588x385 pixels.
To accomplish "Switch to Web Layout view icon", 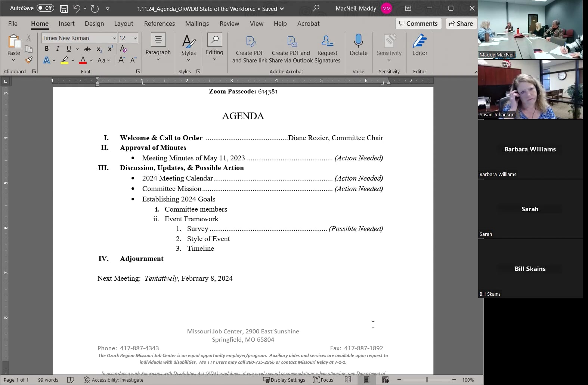I will pos(386,380).
